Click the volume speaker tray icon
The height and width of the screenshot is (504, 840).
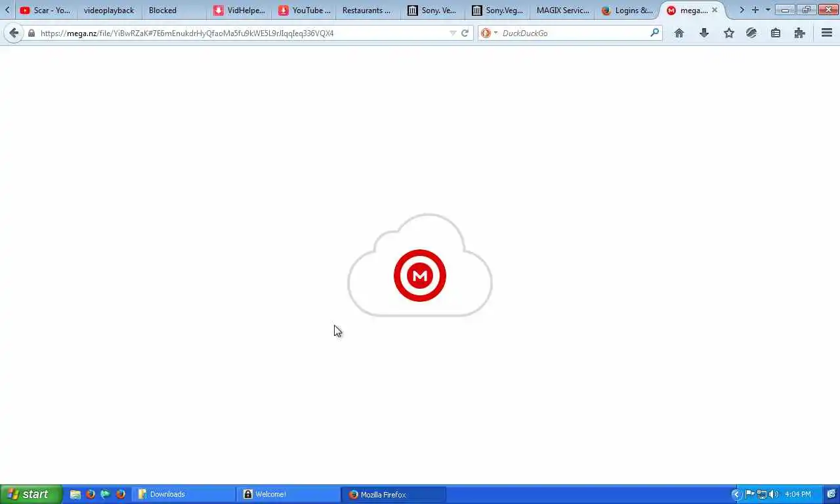[x=774, y=494]
